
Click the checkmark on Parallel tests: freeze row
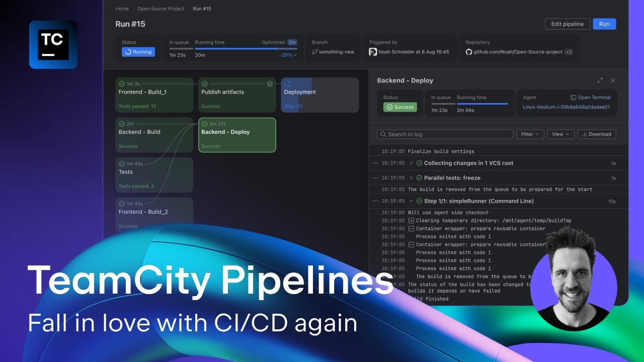point(419,178)
